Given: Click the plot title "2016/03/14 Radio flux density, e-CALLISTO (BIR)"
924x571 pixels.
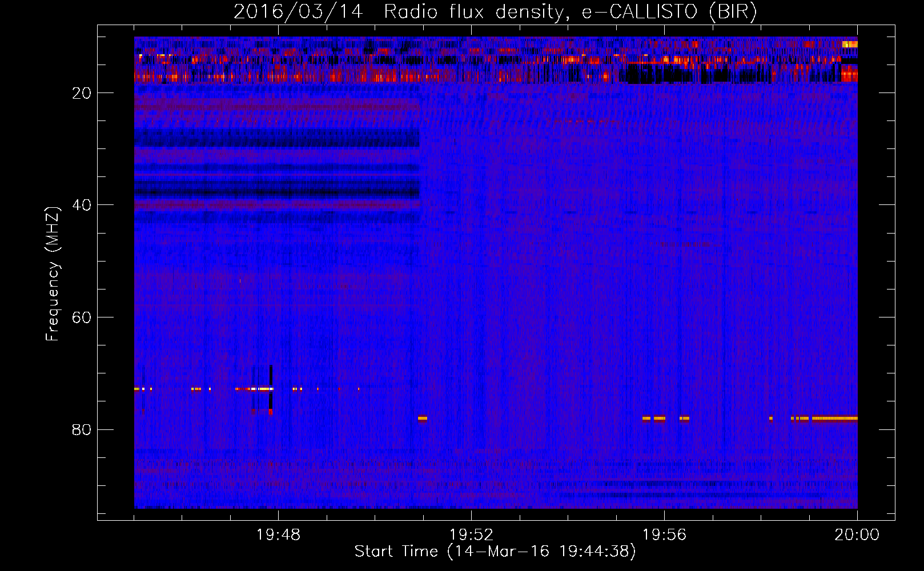Looking at the screenshot, I should coord(496,12).
